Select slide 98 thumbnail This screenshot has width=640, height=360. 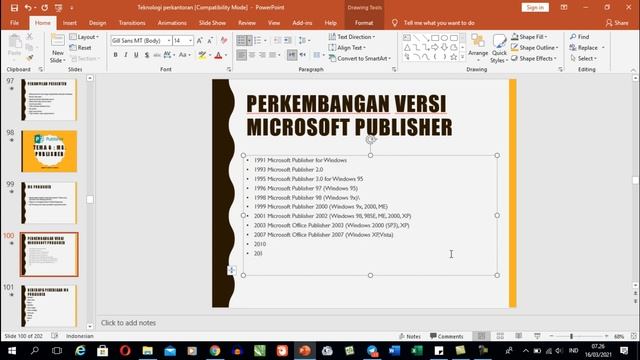[49, 151]
